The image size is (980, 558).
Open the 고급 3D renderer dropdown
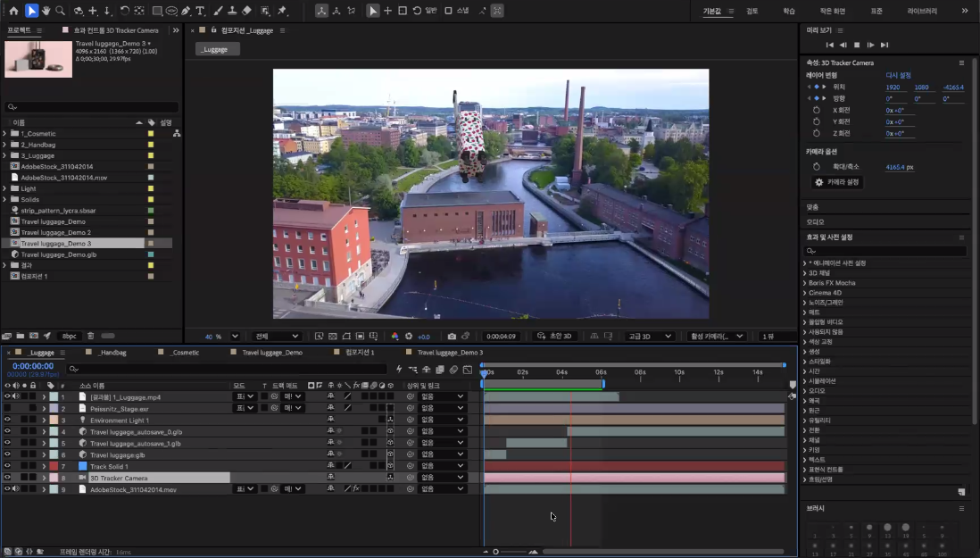coord(650,337)
